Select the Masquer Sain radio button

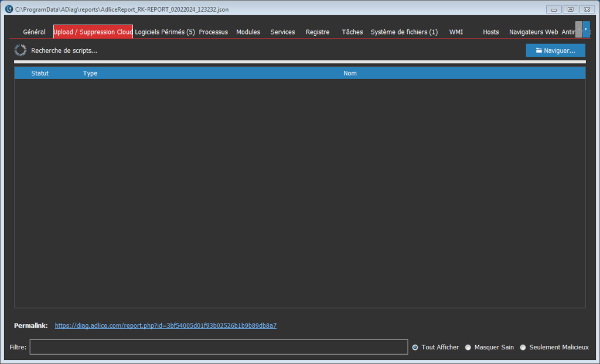coord(468,347)
